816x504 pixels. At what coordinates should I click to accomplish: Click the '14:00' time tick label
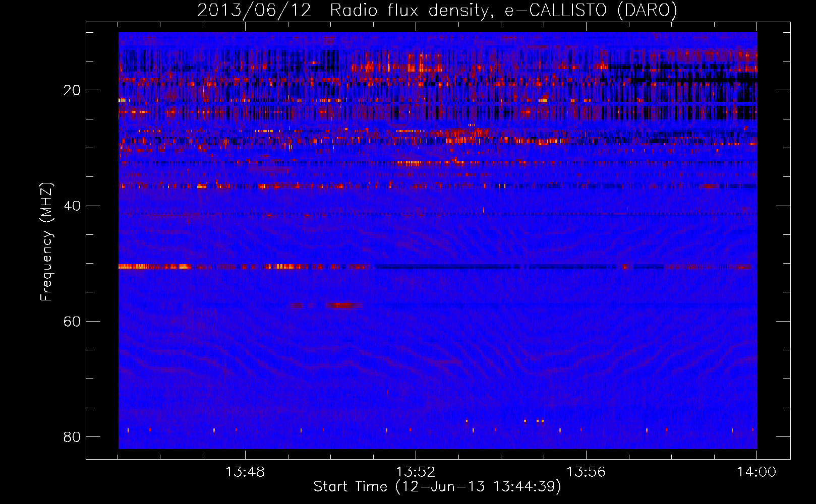tap(756, 472)
